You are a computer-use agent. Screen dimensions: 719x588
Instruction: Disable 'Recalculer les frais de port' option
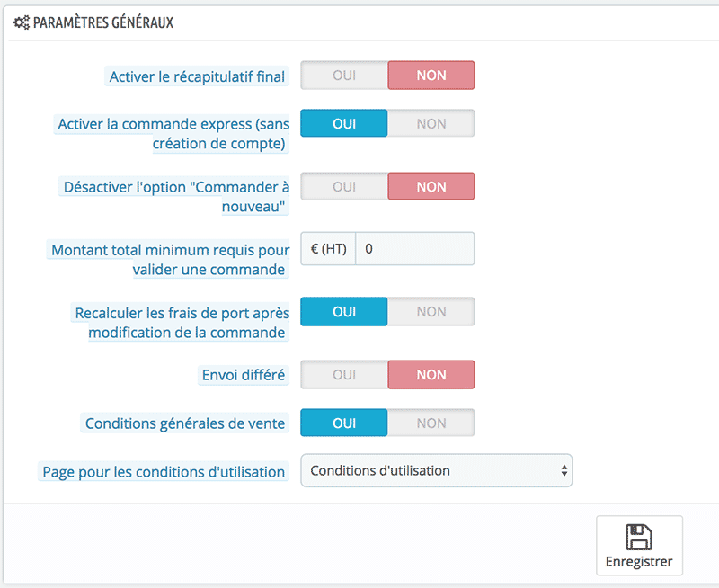(x=431, y=311)
